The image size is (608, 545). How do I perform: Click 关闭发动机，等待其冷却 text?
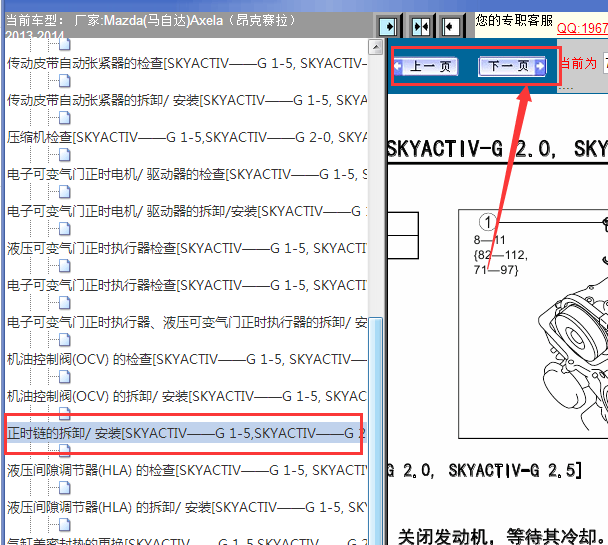(501, 537)
